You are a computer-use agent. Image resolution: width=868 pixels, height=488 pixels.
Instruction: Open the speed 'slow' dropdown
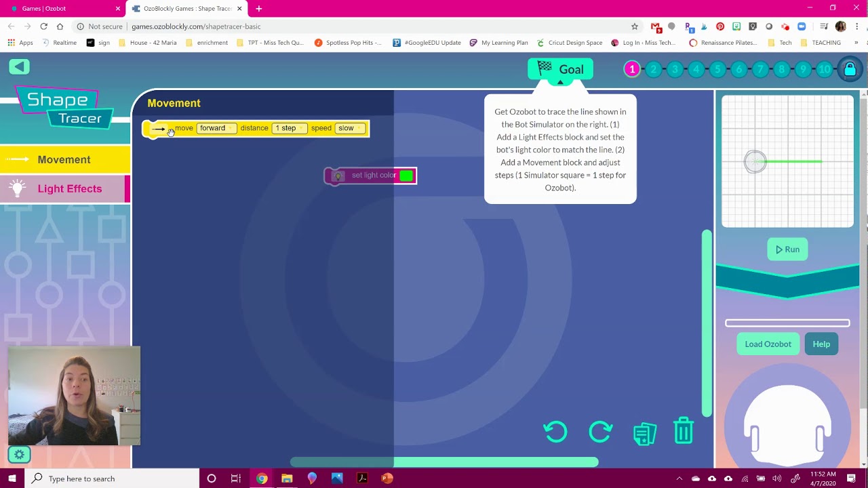click(350, 128)
